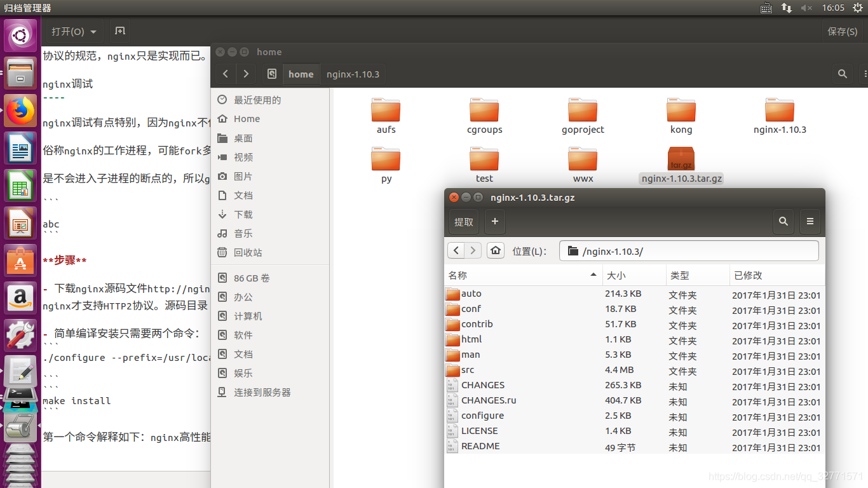Select the py folder
This screenshot has width=868, height=488.
pos(386,165)
